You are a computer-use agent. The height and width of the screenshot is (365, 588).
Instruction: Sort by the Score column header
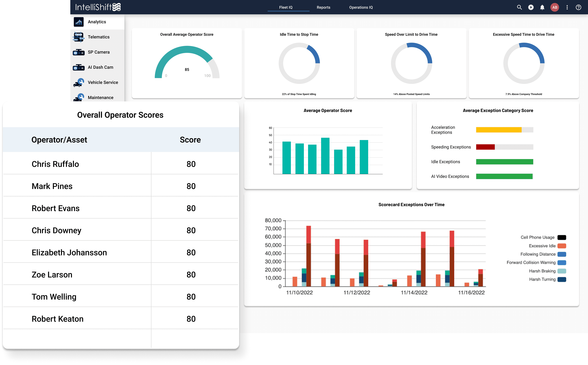[190, 140]
